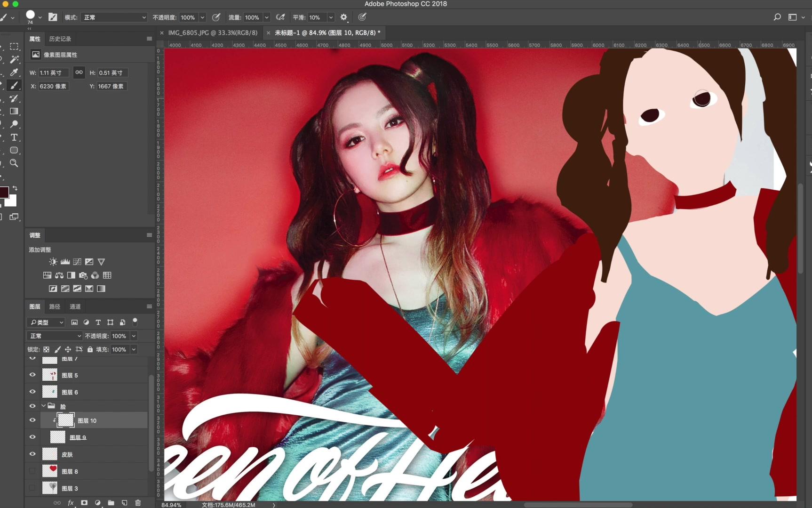Select the Zoom tool
This screenshot has height=508, width=812.
point(14,163)
